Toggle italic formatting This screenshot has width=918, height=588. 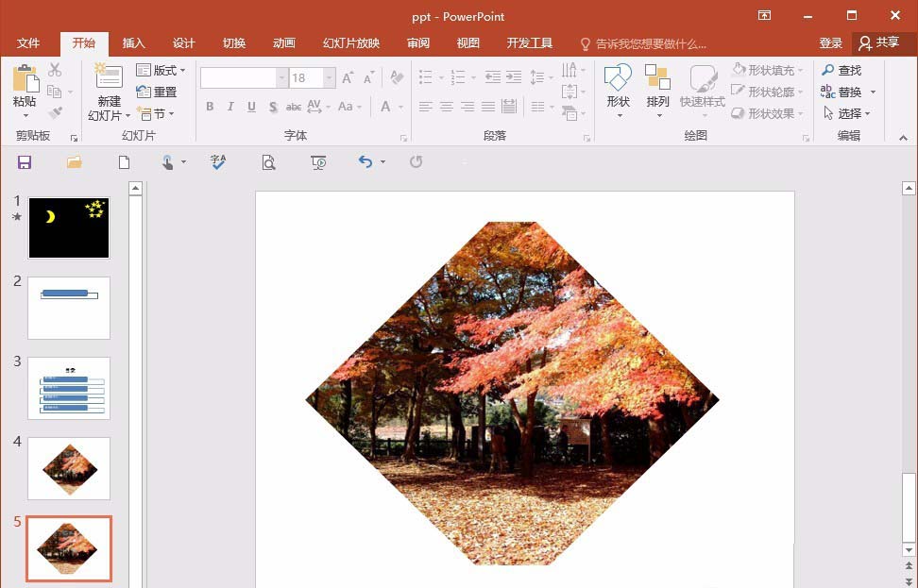[229, 107]
